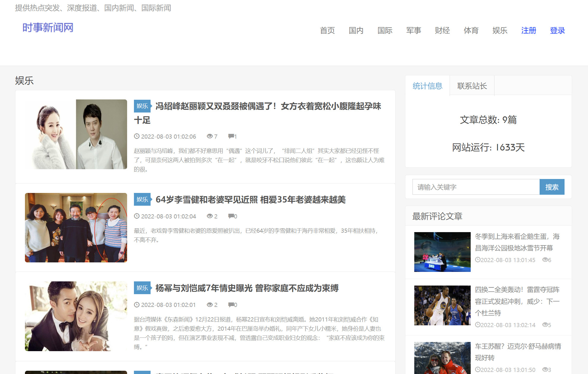Screen dimensions: 588x374
Task: Click clock icon of 杨幂 article
Action: click(x=137, y=305)
